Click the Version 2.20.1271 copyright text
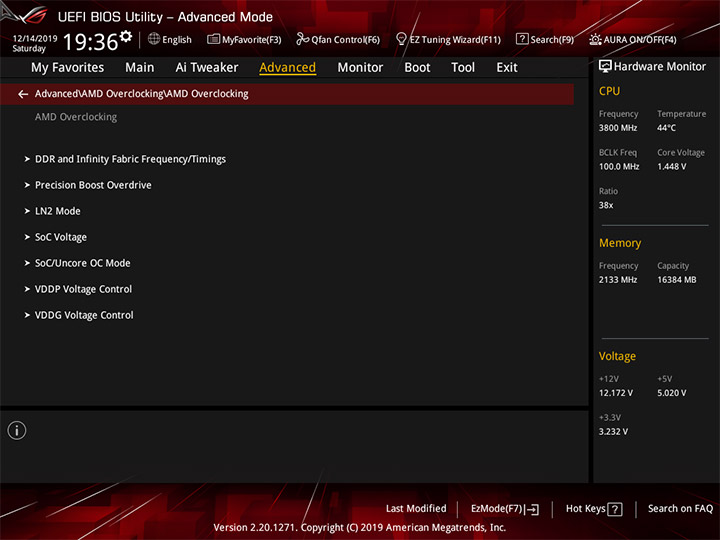This screenshot has height=540, width=720. [x=360, y=528]
